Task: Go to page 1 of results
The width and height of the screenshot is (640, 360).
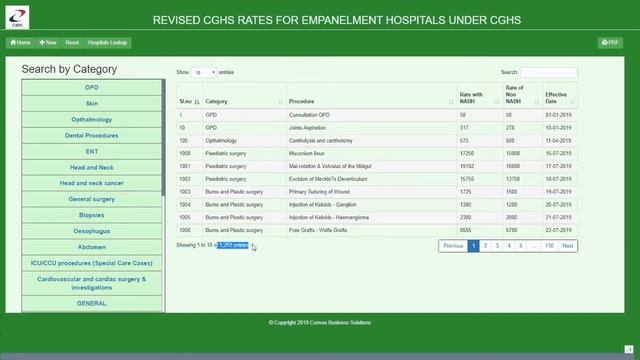Action: click(x=473, y=246)
